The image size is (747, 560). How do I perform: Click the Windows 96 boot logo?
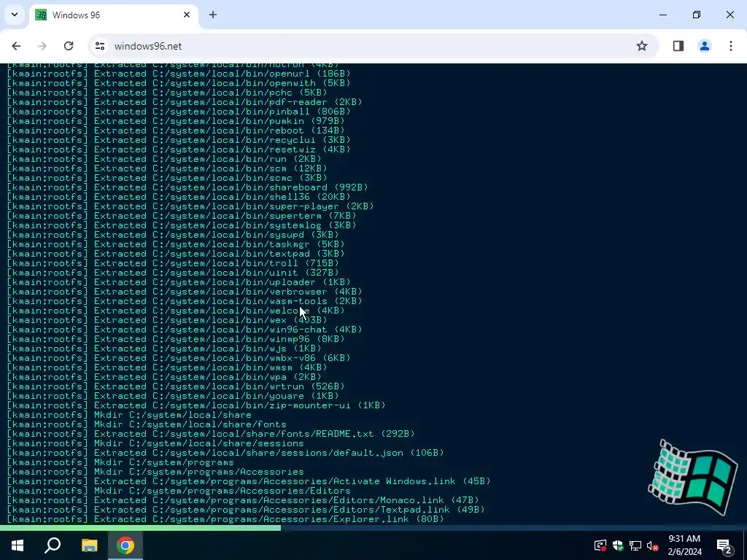coord(693,477)
